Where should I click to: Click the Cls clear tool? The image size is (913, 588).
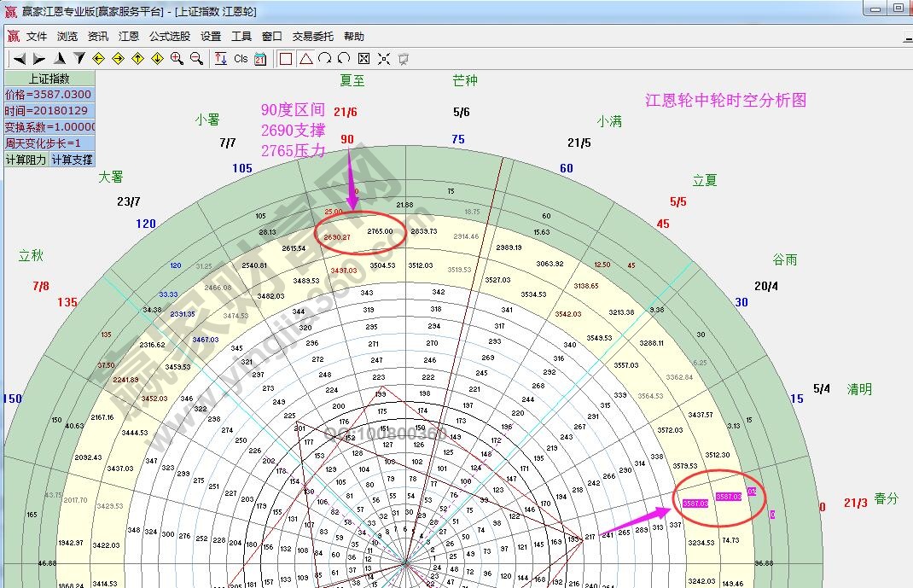pos(240,58)
